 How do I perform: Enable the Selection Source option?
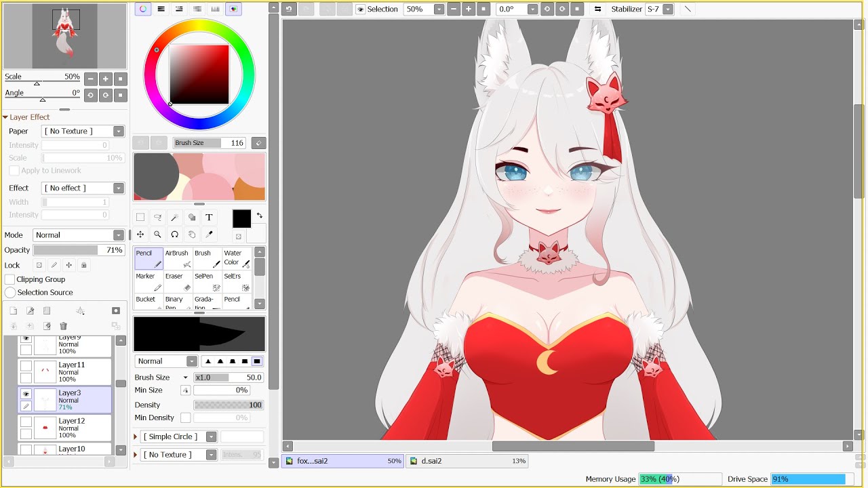10,293
